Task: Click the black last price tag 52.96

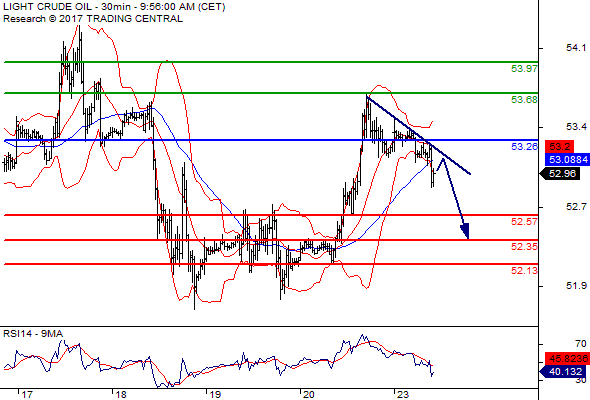Action: [x=560, y=173]
